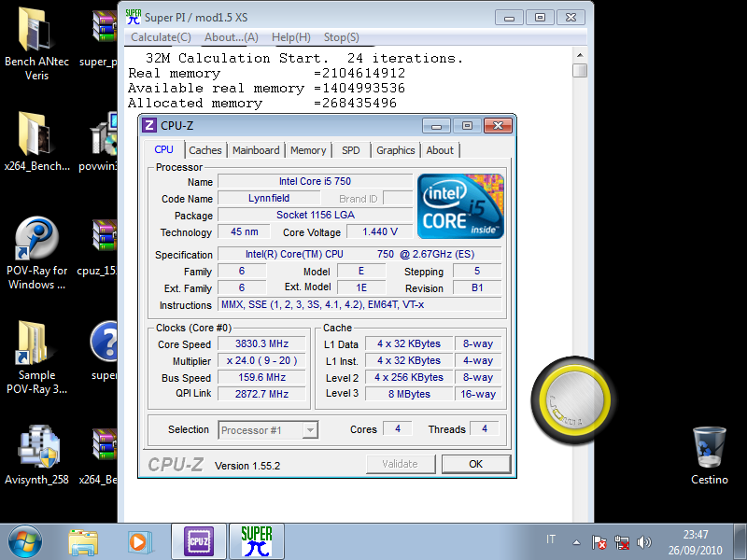Open the SPD tab in CPU-Z
Viewport: 747px width, 560px height.
coord(350,150)
